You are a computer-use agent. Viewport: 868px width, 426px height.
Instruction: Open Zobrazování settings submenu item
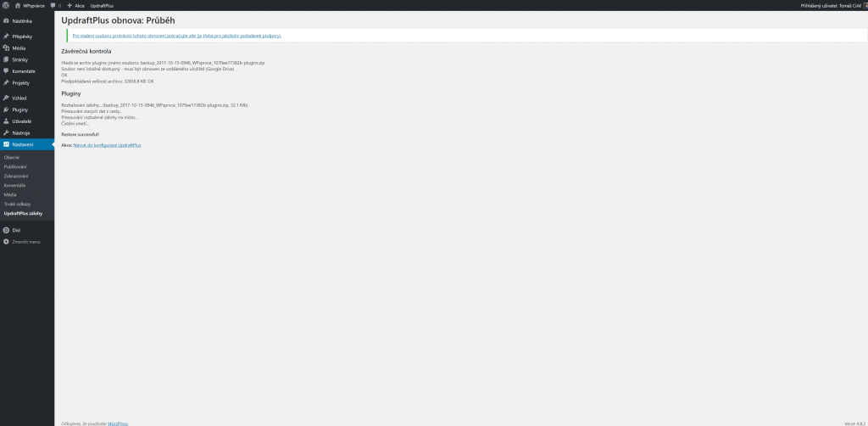[16, 177]
